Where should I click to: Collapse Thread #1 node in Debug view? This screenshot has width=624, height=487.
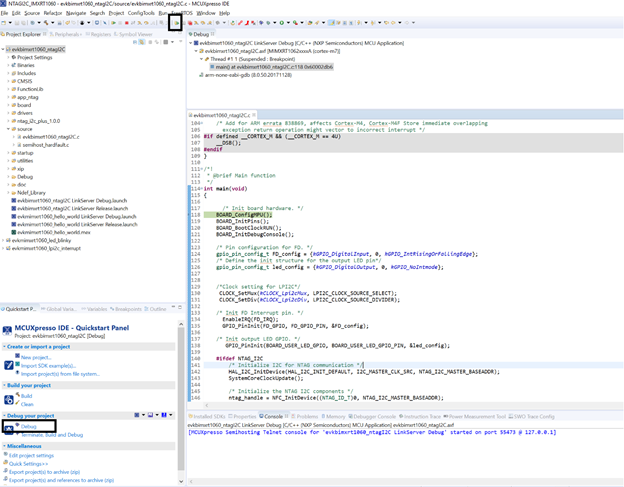[201, 59]
